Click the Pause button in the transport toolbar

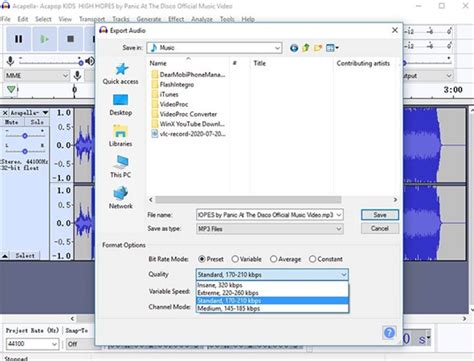[x=18, y=39]
